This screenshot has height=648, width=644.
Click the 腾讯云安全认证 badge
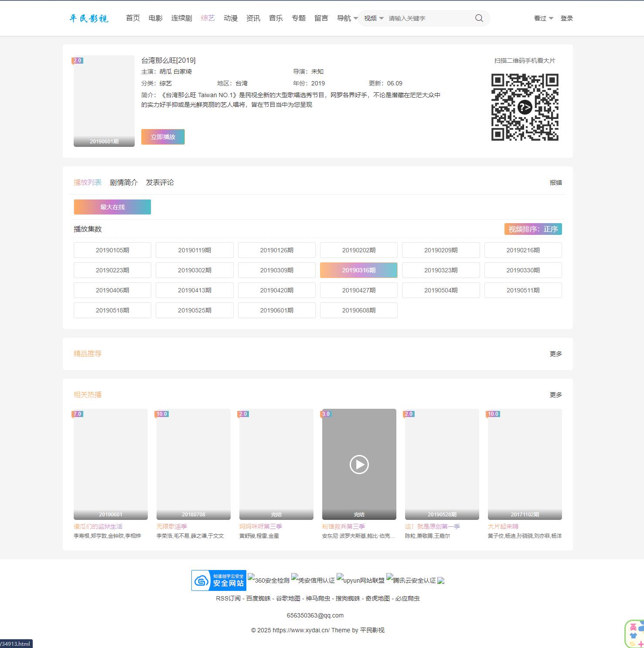(411, 580)
